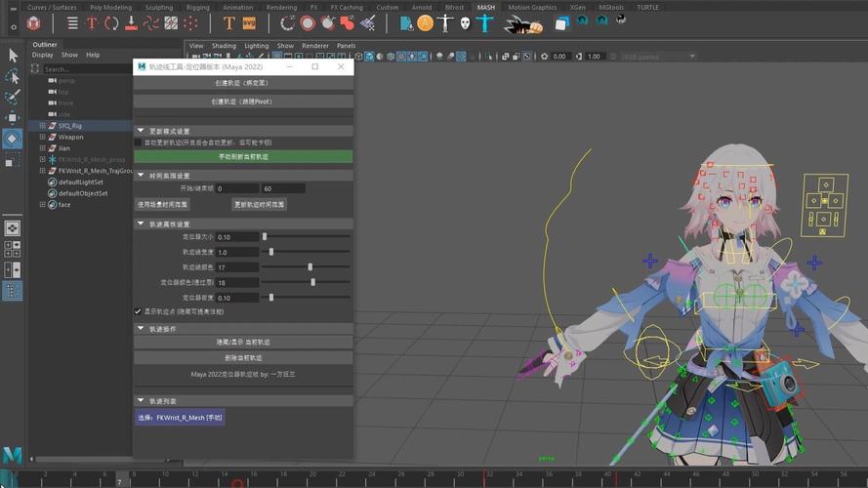
Task: Click the update trajectory time range button
Action: 259,205
